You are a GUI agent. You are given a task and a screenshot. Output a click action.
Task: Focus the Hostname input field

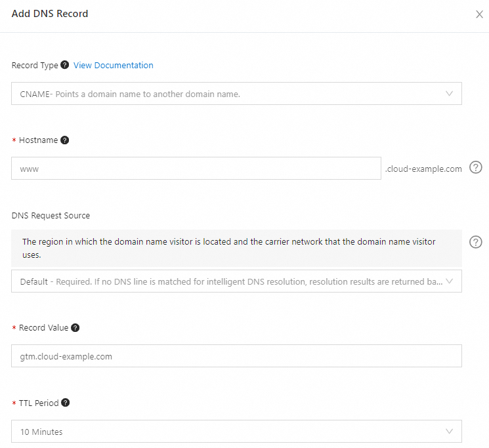[x=196, y=169]
